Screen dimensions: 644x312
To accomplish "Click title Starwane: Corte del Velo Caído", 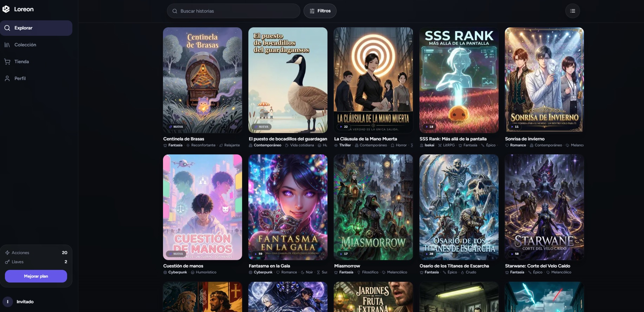I will pos(538,266).
